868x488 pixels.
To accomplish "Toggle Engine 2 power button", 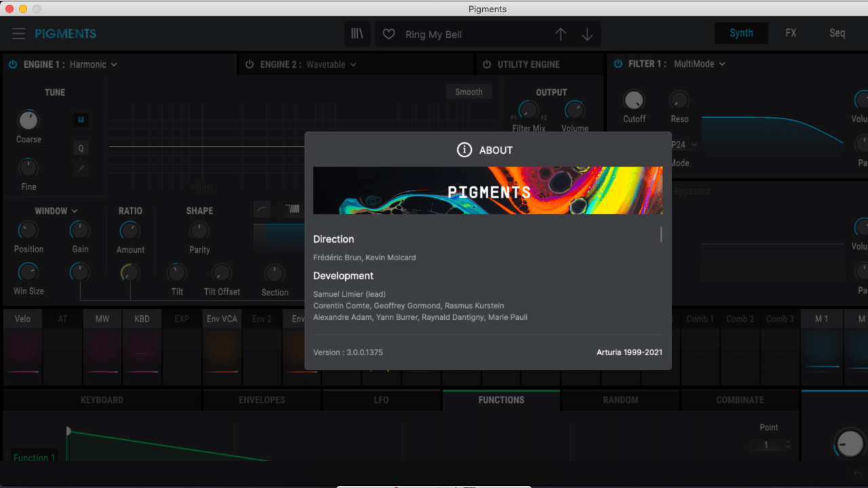I will (250, 64).
